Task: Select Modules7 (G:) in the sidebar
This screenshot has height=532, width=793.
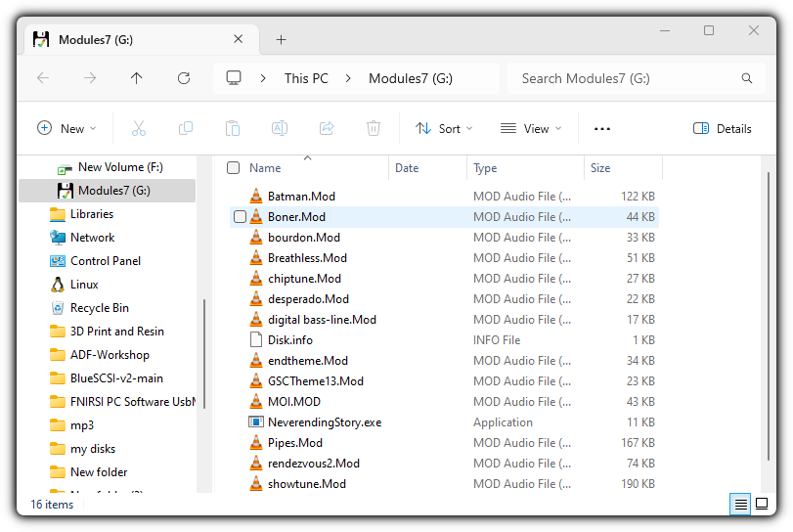Action: (108, 191)
